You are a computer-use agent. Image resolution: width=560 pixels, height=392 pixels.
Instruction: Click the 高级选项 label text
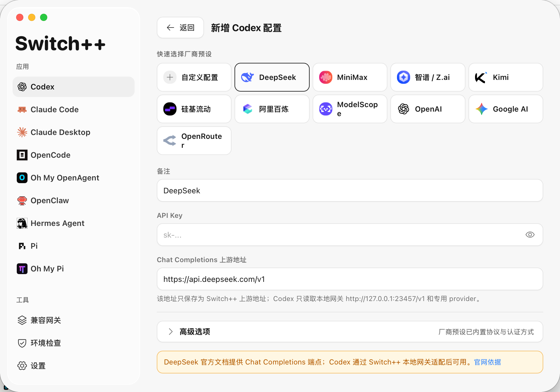195,332
